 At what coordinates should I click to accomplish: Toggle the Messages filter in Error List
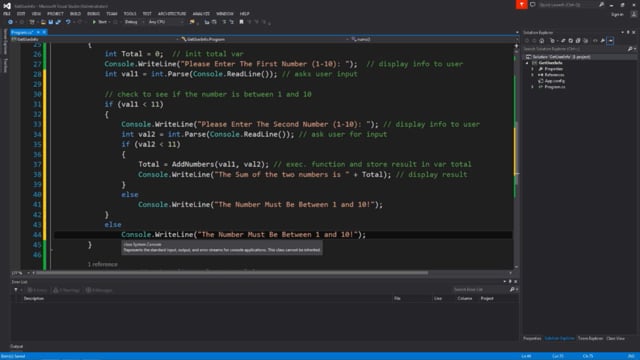[99, 290]
